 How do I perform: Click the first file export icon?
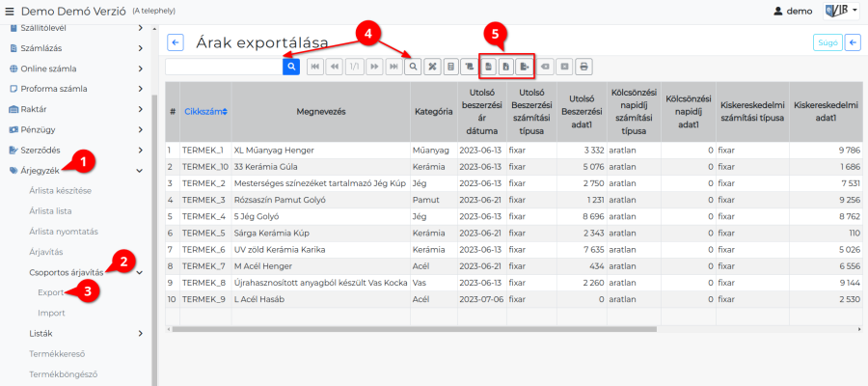(x=489, y=67)
